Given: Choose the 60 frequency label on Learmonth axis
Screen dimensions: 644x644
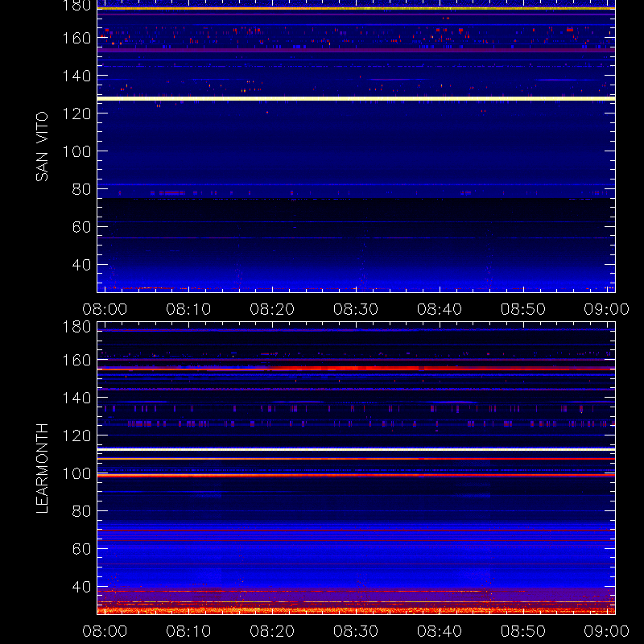Looking at the screenshot, I should tap(81, 549).
